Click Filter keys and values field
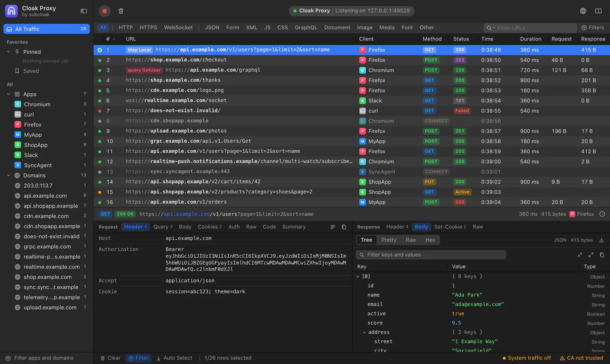Screen dimensions: 610x364 431,255
